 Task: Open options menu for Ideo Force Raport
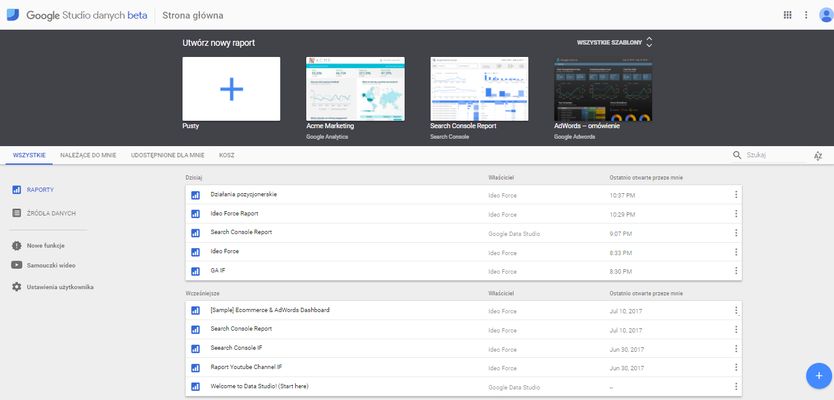pos(736,214)
